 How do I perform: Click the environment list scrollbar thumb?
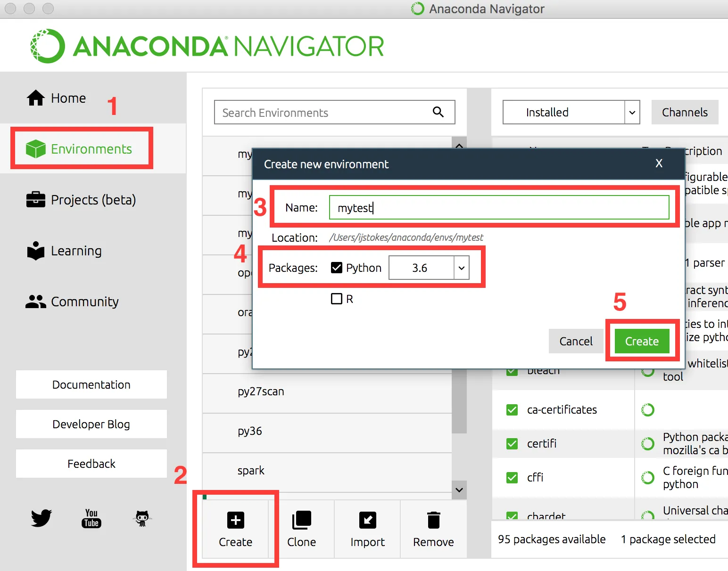click(459, 400)
